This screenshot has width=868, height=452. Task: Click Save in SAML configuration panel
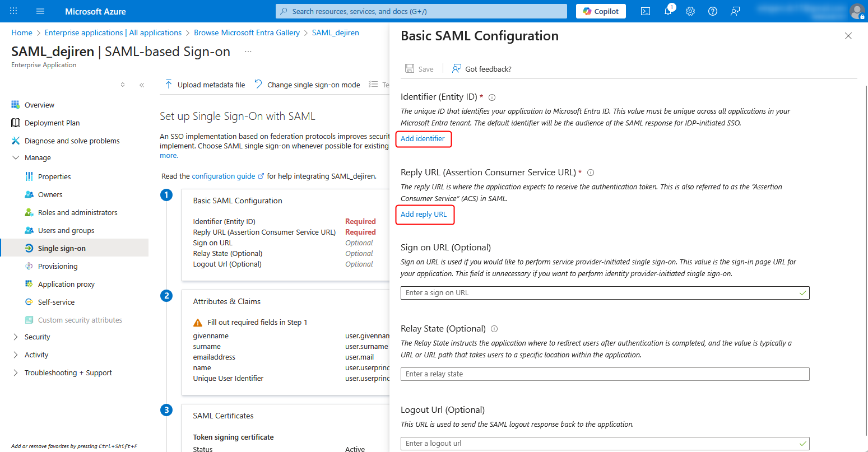[x=419, y=69]
